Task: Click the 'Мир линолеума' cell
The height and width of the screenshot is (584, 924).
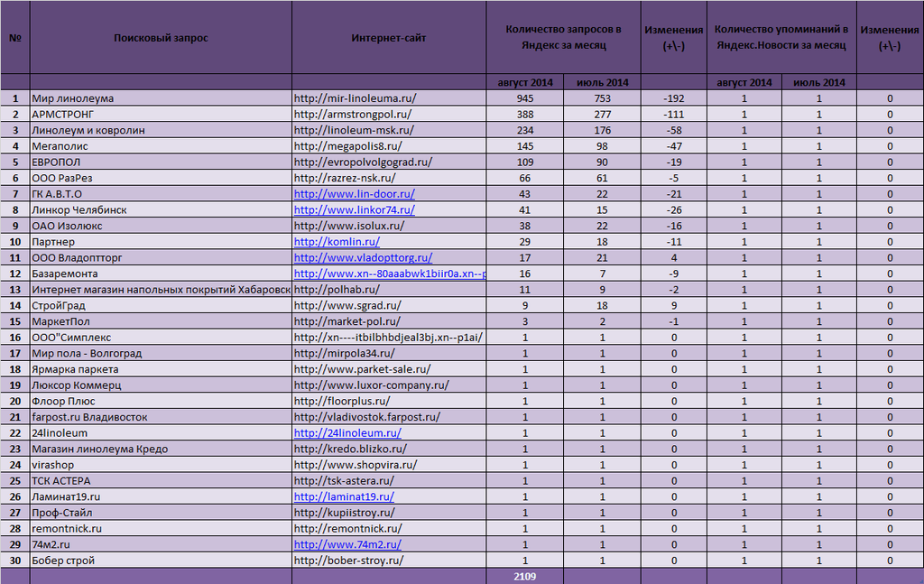Action: 161,98
